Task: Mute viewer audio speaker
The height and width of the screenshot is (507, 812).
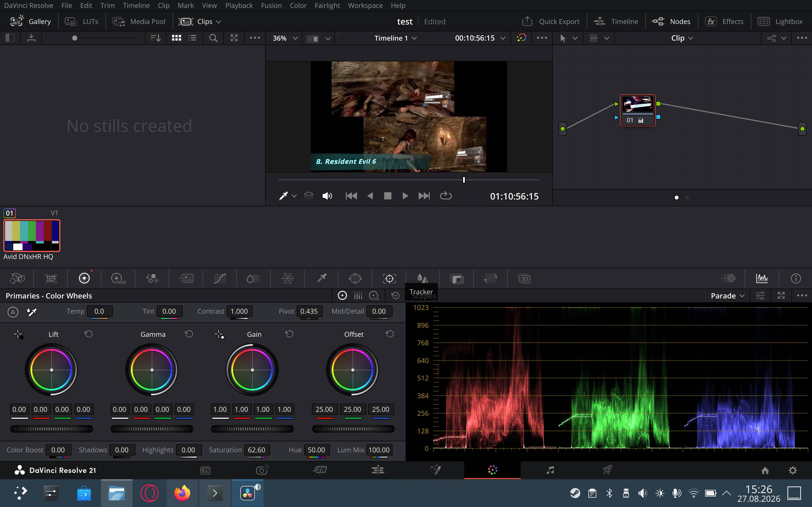Action: tap(327, 196)
